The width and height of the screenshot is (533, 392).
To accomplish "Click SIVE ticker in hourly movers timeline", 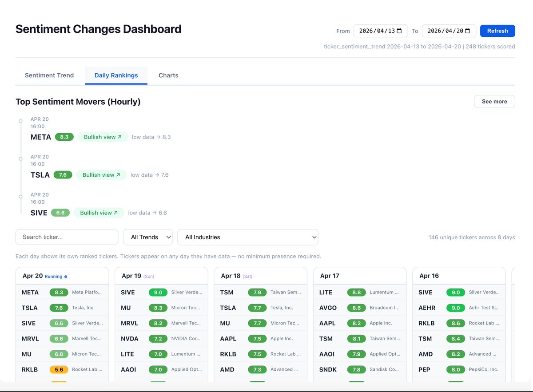I will pyautogui.click(x=39, y=213).
